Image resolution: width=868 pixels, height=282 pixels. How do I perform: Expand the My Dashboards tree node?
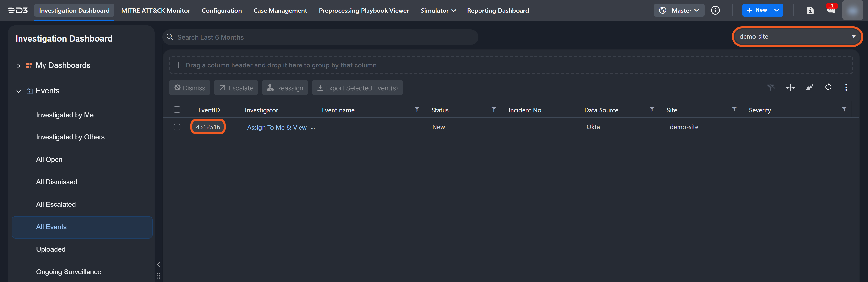click(x=19, y=66)
